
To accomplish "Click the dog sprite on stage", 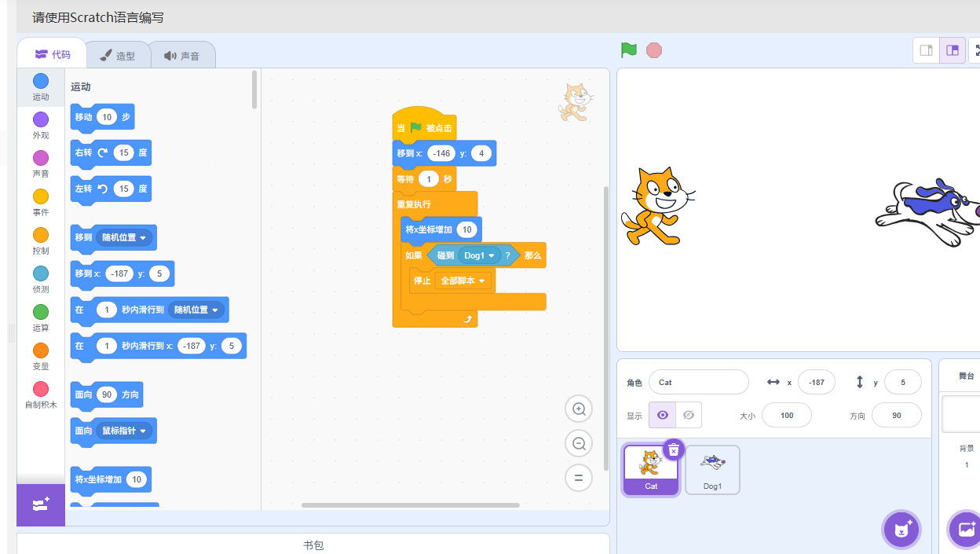I will (928, 212).
